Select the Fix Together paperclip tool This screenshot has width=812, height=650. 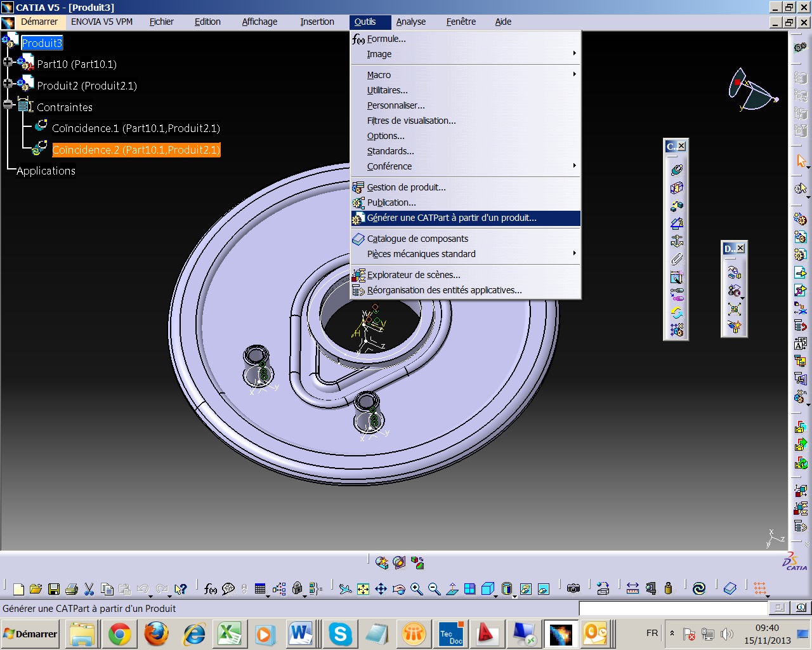click(676, 258)
